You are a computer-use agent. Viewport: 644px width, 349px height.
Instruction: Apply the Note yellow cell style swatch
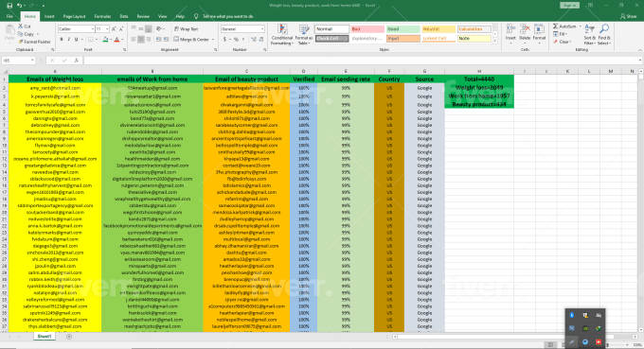[x=474, y=39]
